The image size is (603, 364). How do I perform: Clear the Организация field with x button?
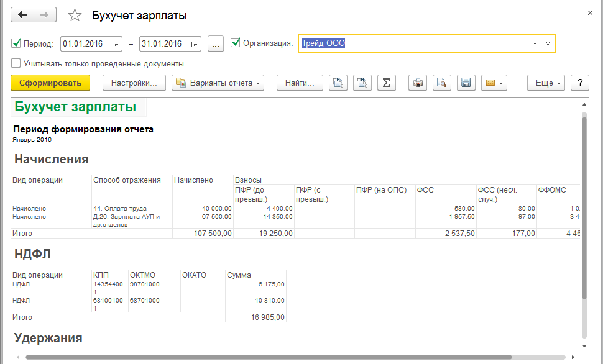[x=548, y=43]
